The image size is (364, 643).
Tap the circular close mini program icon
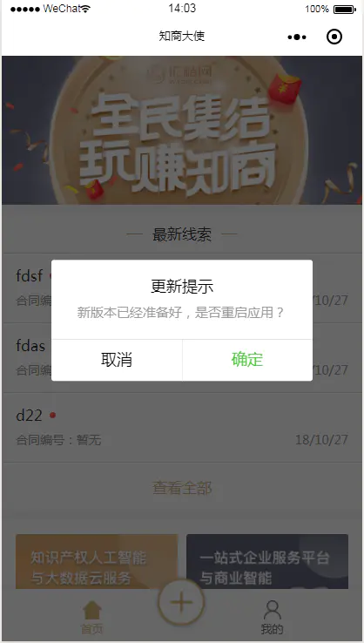(334, 37)
